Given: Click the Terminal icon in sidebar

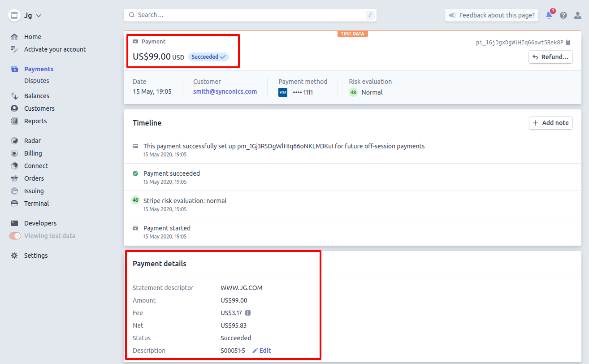Looking at the screenshot, I should pyautogui.click(x=14, y=204).
